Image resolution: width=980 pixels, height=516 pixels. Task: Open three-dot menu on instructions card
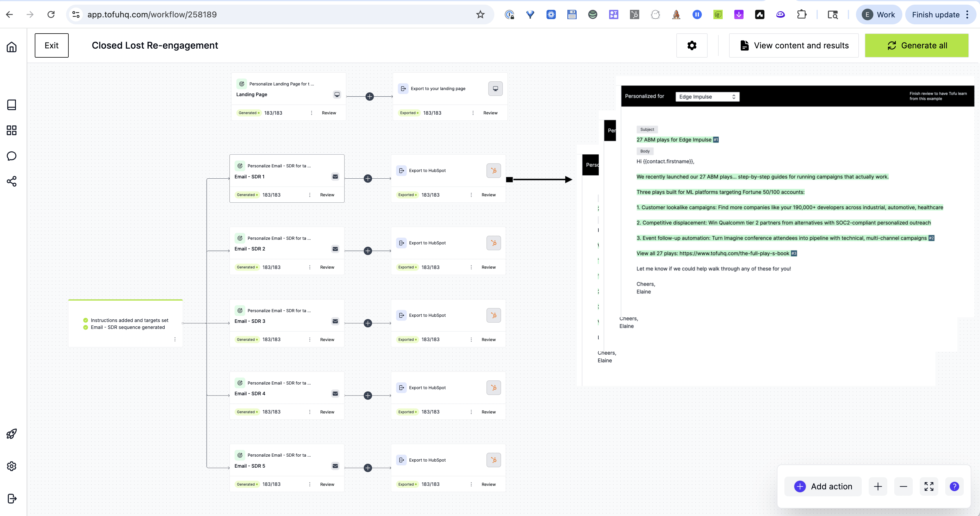(x=175, y=339)
